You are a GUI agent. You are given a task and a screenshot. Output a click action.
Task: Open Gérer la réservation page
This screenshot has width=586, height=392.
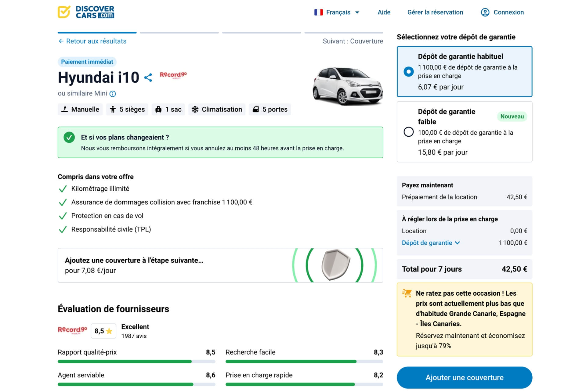435,12
